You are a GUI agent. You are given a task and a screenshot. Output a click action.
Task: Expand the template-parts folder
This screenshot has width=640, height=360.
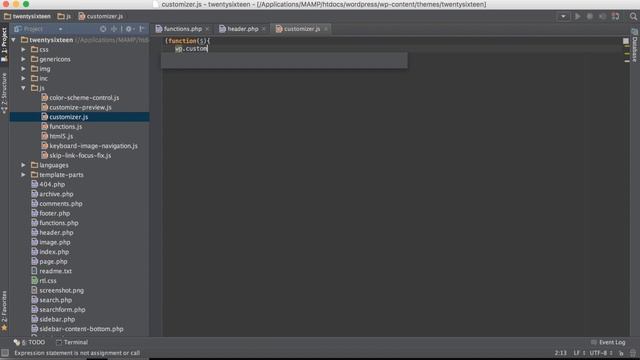click(x=23, y=175)
